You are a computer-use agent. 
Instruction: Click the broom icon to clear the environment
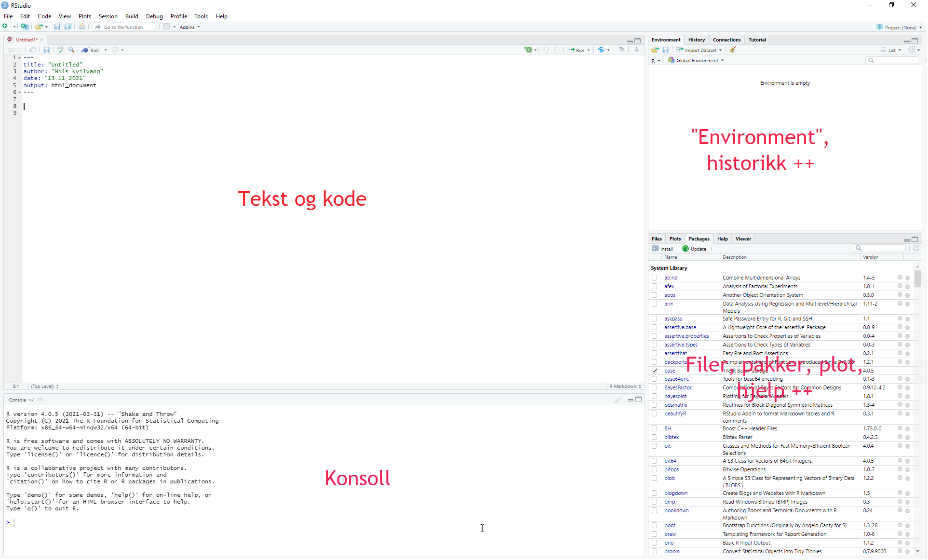(x=733, y=50)
